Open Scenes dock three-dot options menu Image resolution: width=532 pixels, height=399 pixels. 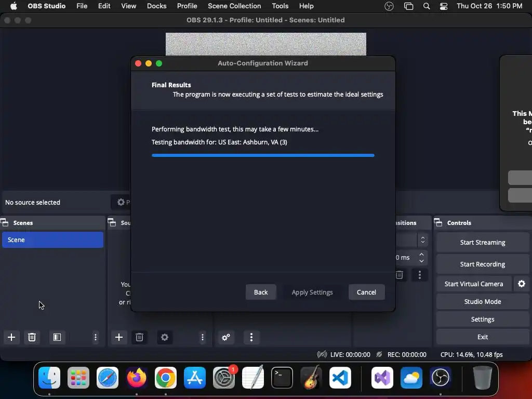pos(96,337)
